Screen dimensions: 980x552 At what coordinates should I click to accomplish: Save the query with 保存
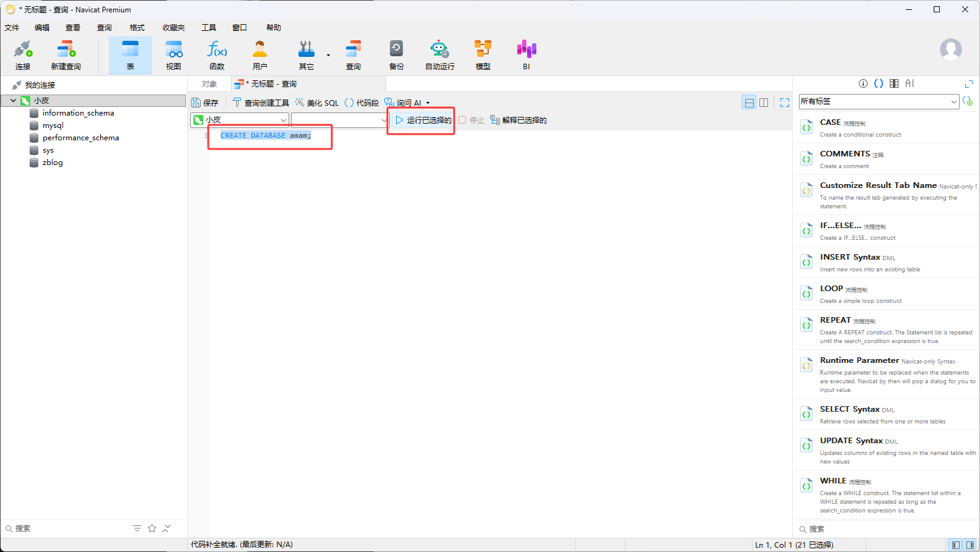tap(205, 103)
